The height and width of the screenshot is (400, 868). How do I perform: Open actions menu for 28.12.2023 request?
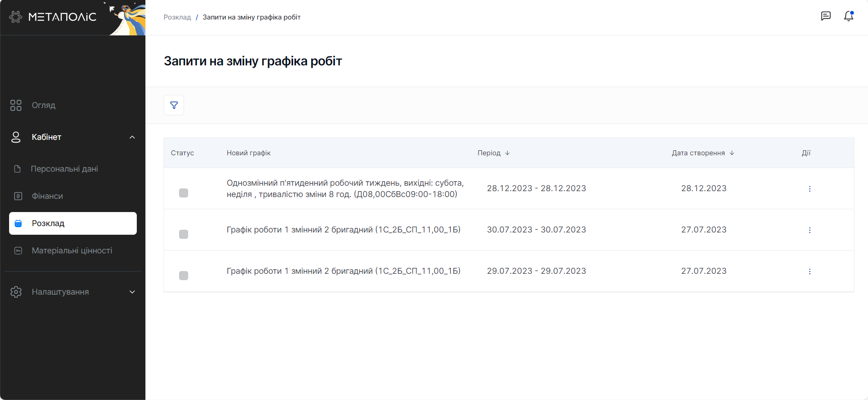(809, 189)
